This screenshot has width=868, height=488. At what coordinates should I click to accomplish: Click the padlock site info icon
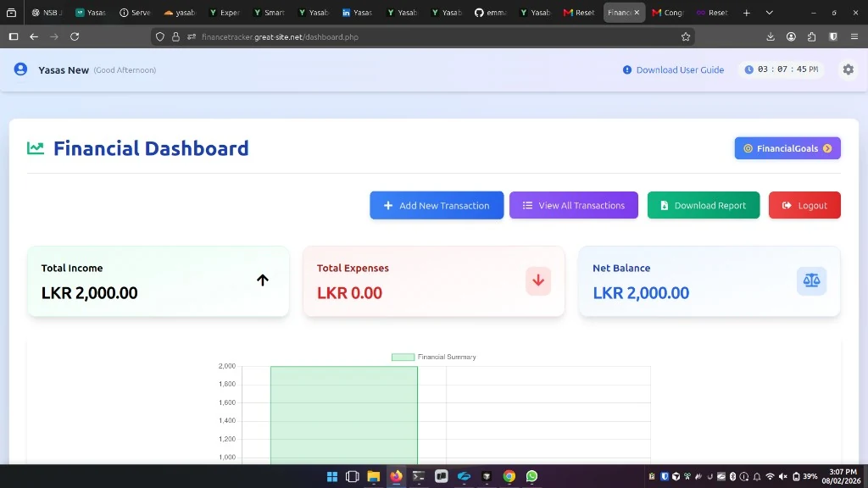pos(175,37)
